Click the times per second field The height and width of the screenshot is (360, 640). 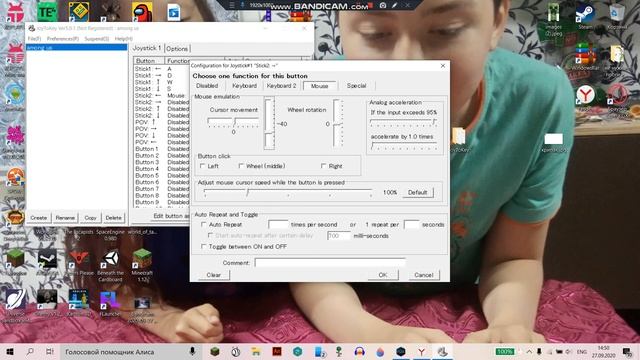[278, 224]
